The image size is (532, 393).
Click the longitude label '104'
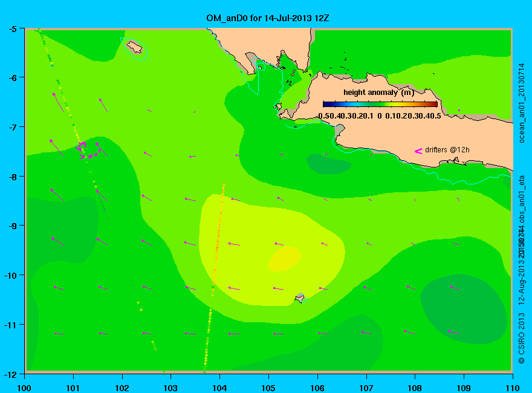[219, 388]
